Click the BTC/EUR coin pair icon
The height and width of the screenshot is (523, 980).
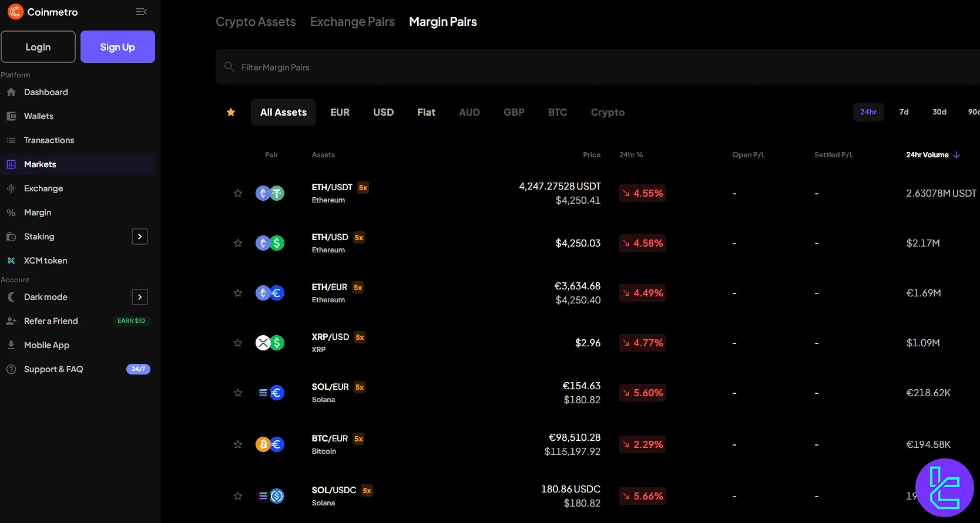(x=270, y=444)
